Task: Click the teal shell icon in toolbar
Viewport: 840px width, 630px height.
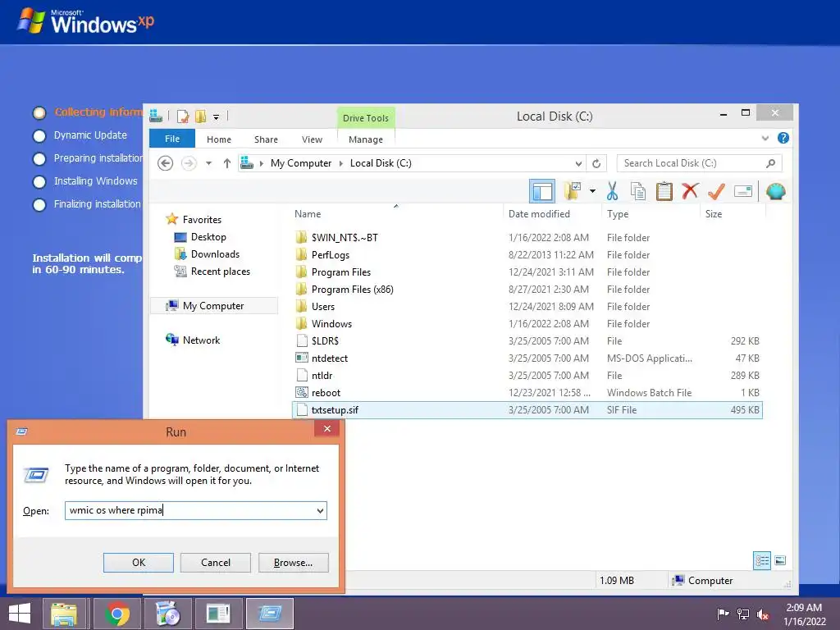Action: 776,191
